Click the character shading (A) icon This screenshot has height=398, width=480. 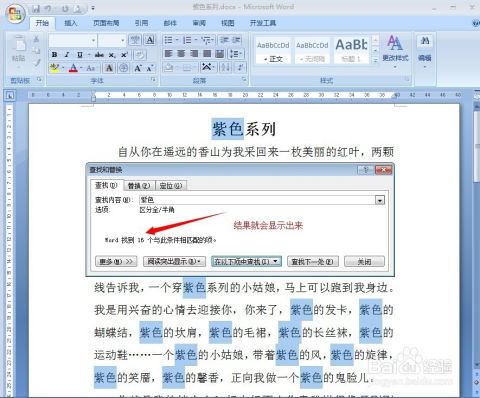pyautogui.click(x=109, y=68)
